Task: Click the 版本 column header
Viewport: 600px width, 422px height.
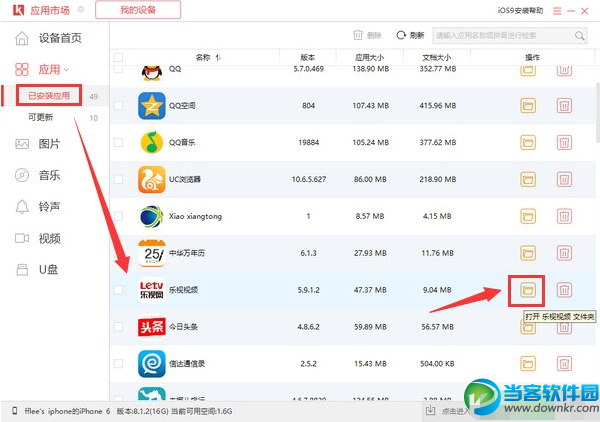Action: pos(308,57)
